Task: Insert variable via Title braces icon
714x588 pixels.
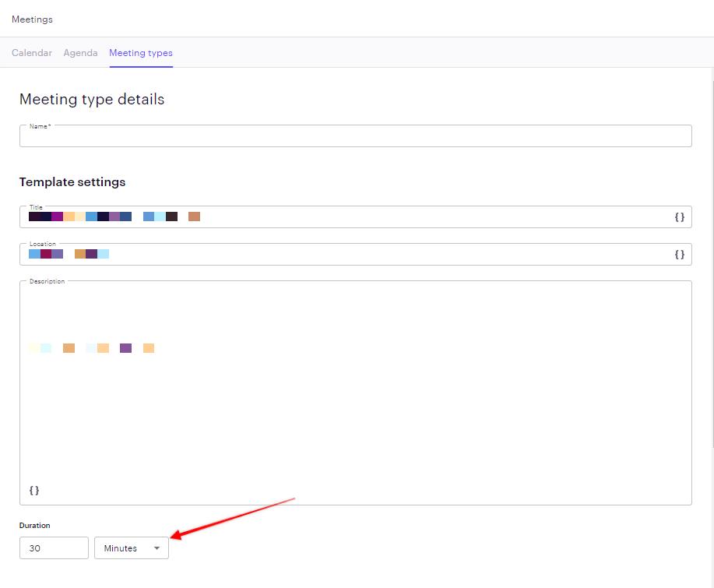Action: click(x=680, y=217)
